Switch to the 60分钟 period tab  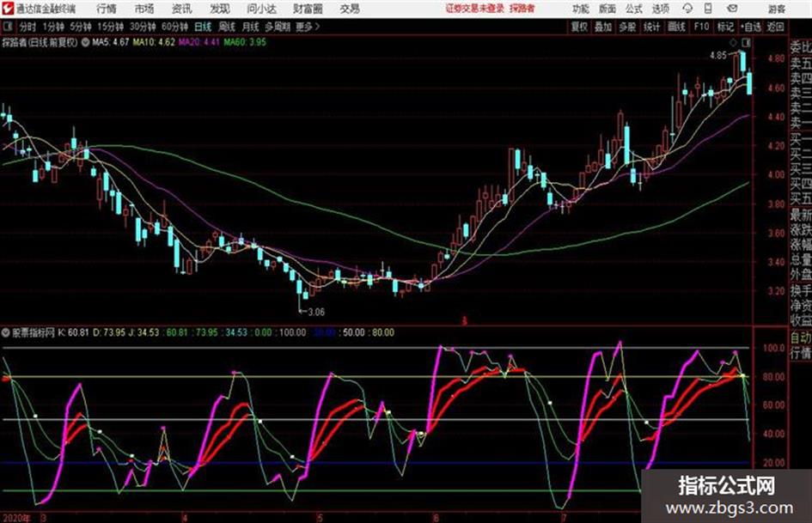point(175,27)
